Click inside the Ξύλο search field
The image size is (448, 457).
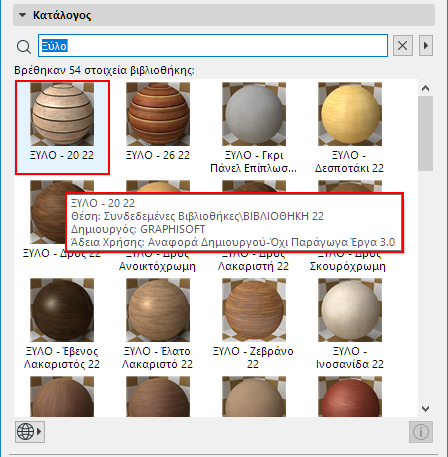point(213,45)
